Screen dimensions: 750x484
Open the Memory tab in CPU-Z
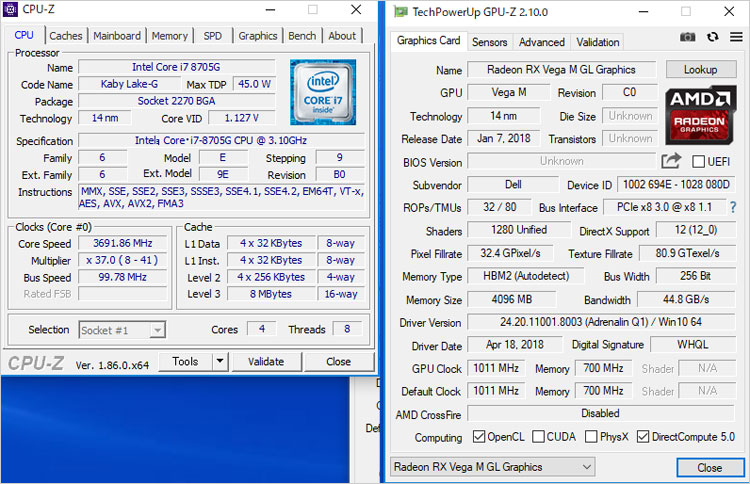(x=170, y=36)
